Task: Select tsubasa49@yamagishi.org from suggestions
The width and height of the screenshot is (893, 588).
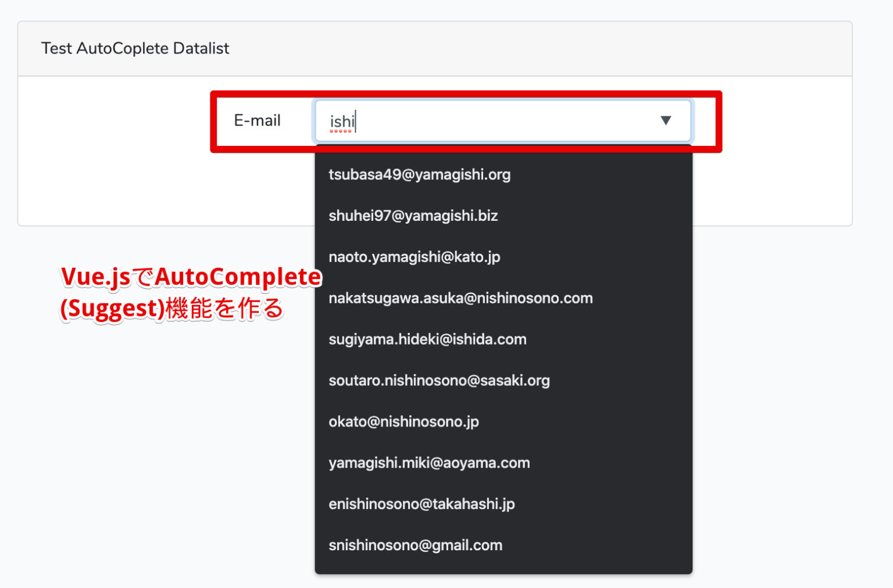Action: [420, 174]
